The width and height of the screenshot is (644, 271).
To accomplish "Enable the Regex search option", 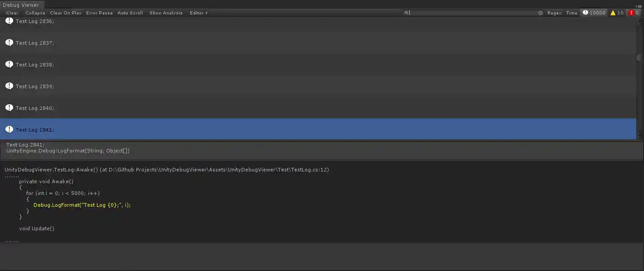I will [x=554, y=13].
